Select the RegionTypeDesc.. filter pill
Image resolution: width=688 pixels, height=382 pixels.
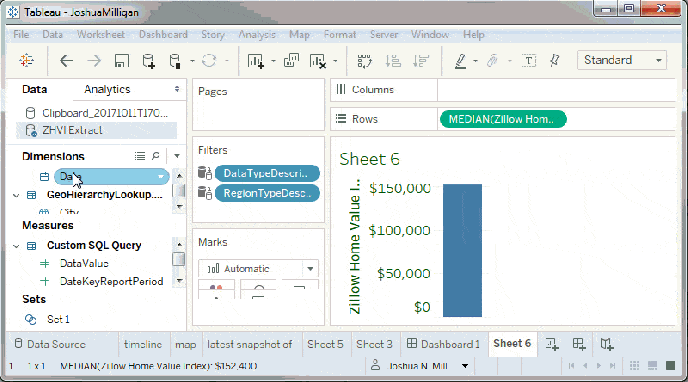click(x=267, y=193)
